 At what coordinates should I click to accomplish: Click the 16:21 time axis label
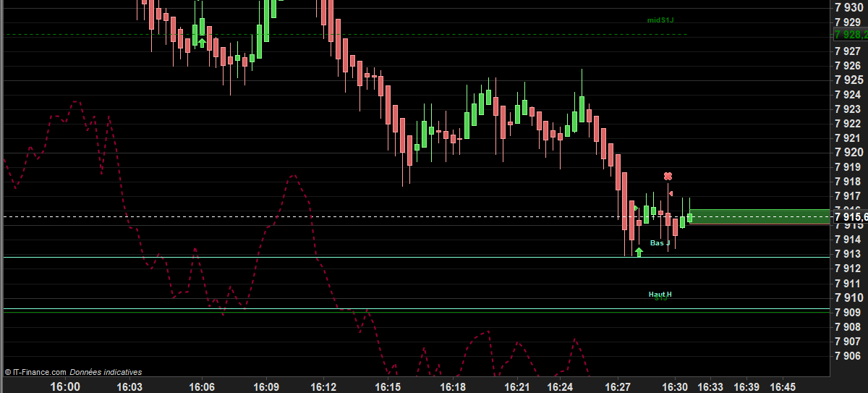pyautogui.click(x=518, y=386)
